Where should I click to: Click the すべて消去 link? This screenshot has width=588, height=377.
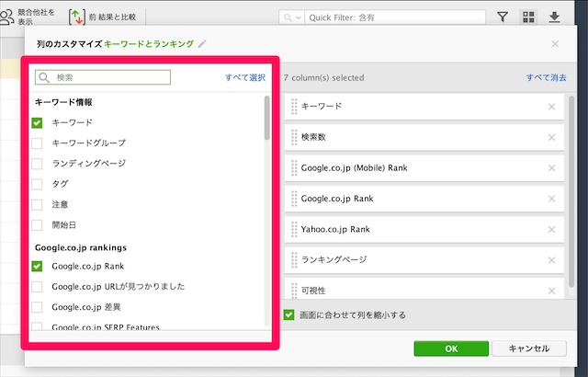pos(546,77)
